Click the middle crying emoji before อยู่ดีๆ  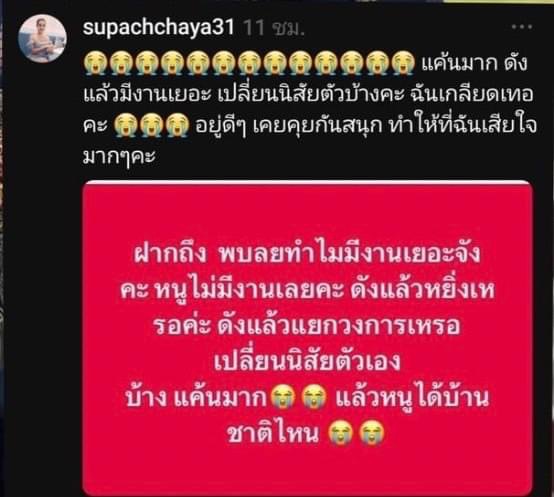(x=151, y=126)
